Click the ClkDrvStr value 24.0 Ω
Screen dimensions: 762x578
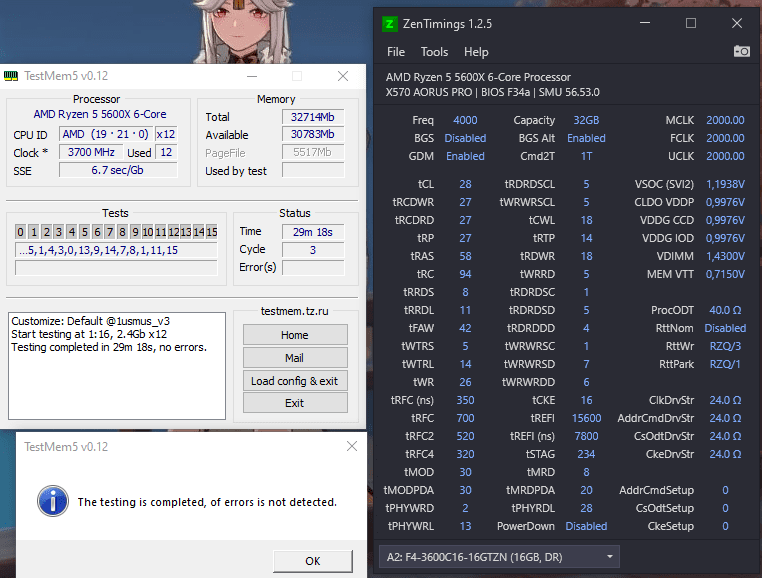click(x=725, y=400)
